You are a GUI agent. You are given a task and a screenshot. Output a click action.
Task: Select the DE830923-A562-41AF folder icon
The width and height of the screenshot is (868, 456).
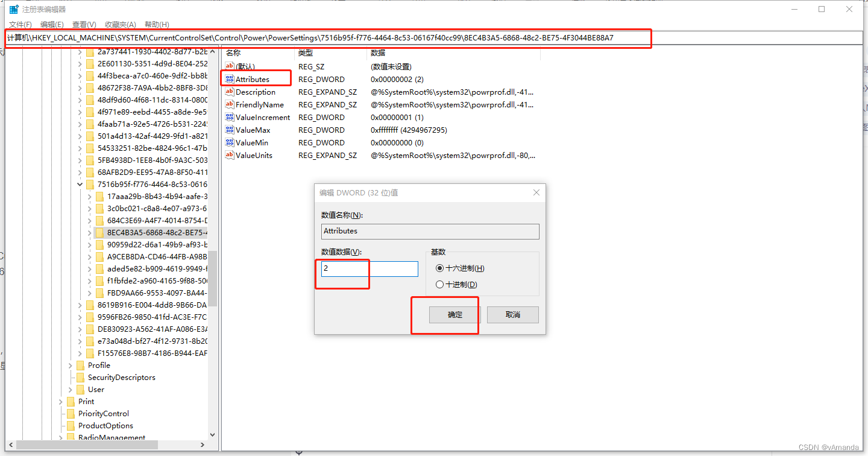tap(90, 329)
